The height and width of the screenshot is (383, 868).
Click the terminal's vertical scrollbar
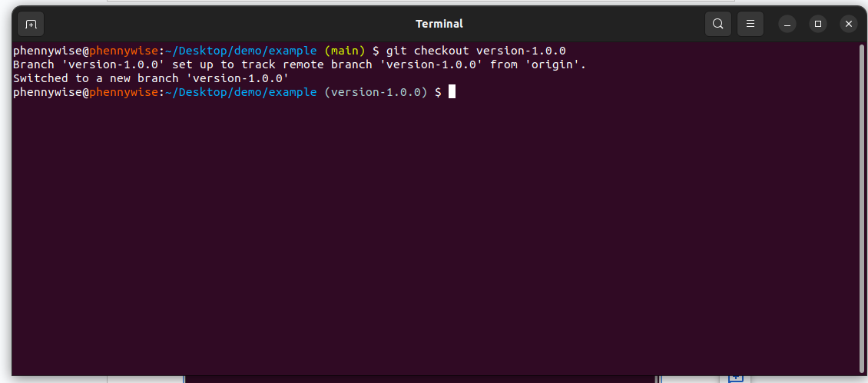coord(860,208)
